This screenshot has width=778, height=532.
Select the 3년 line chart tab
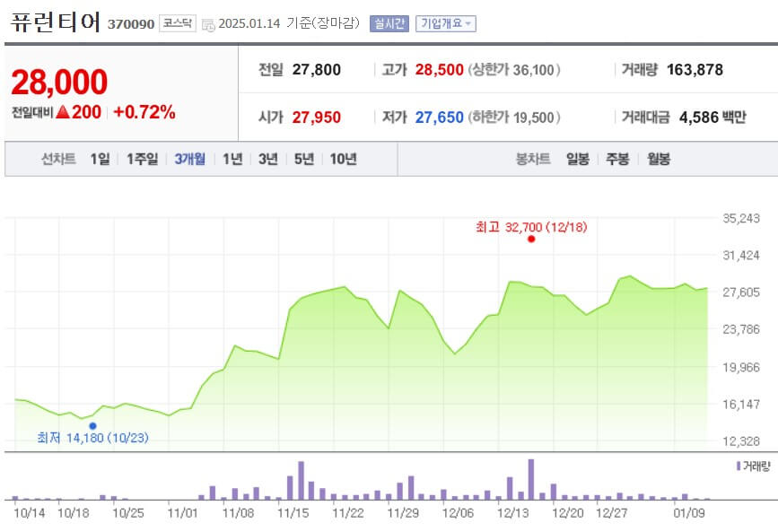[268, 159]
